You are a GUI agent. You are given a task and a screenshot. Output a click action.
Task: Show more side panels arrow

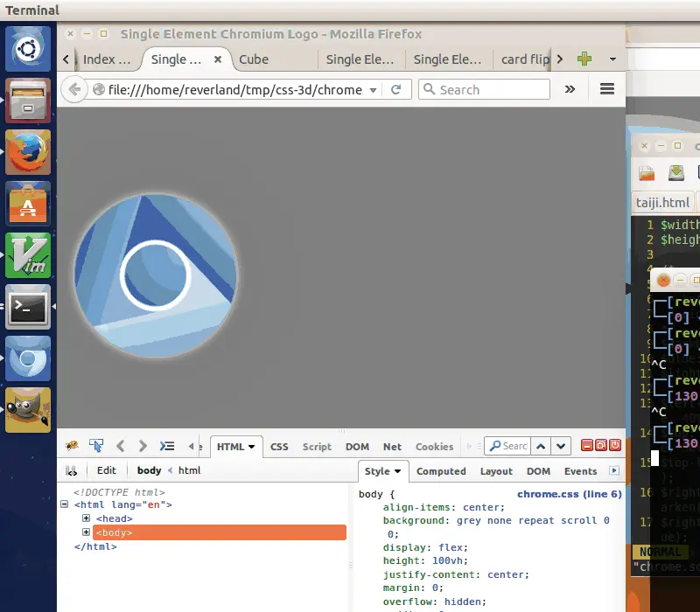coord(614,470)
